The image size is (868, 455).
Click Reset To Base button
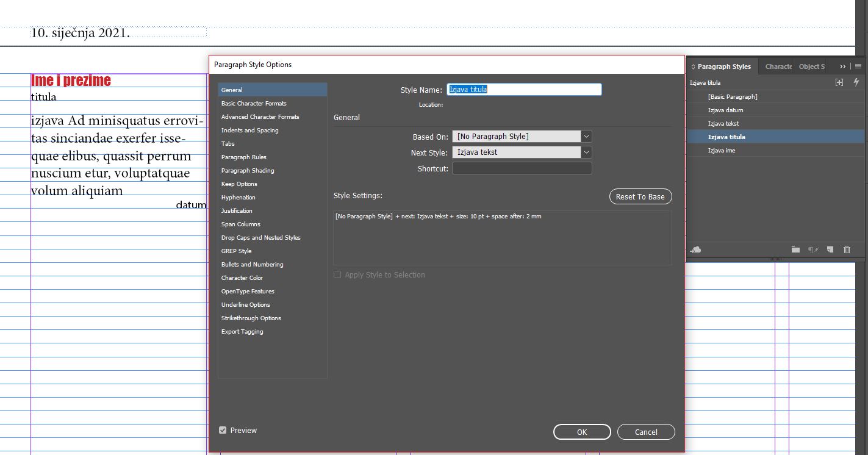(640, 196)
